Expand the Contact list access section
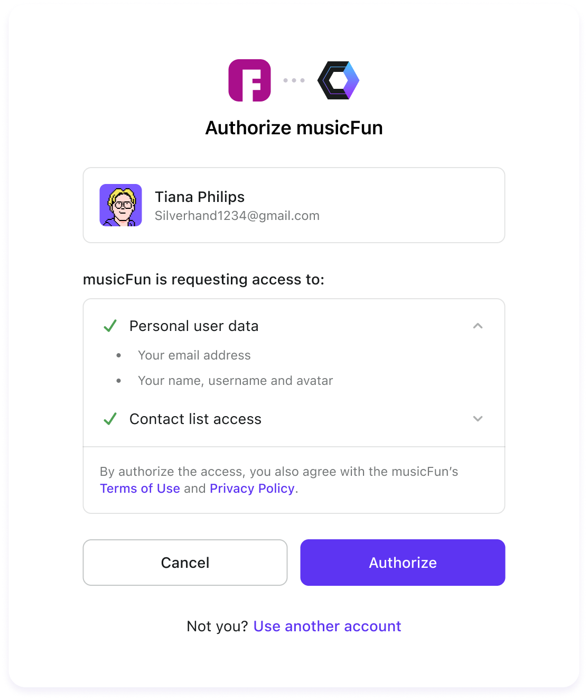This screenshot has height=700, width=588. tap(478, 419)
